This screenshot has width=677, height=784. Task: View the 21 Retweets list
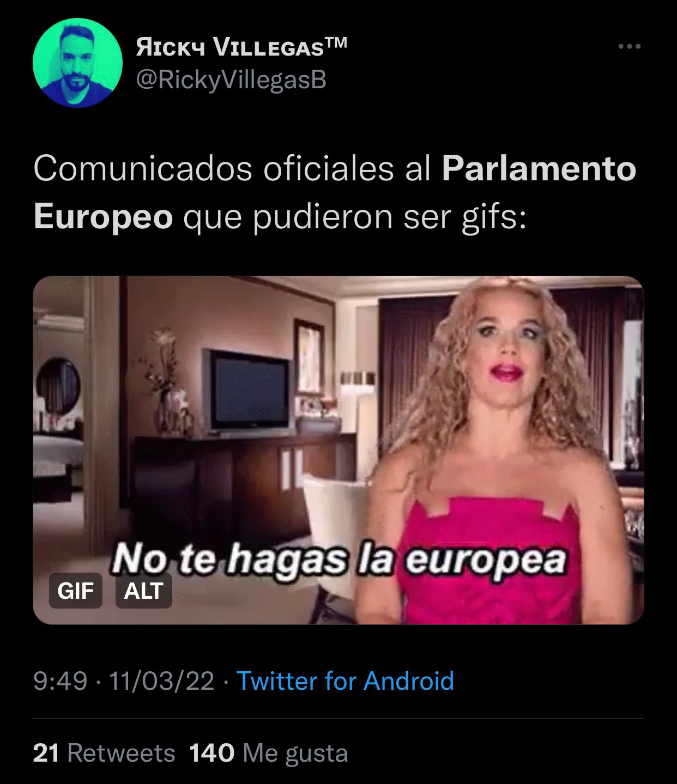(104, 753)
